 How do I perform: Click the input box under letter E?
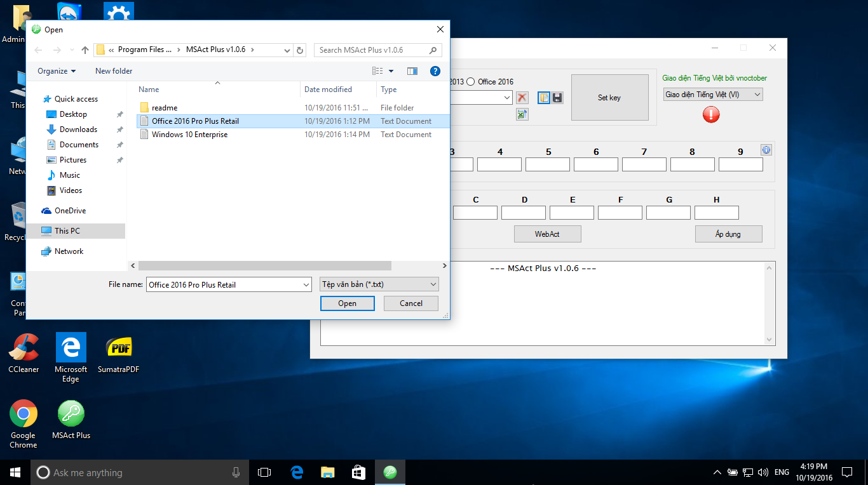tap(572, 213)
